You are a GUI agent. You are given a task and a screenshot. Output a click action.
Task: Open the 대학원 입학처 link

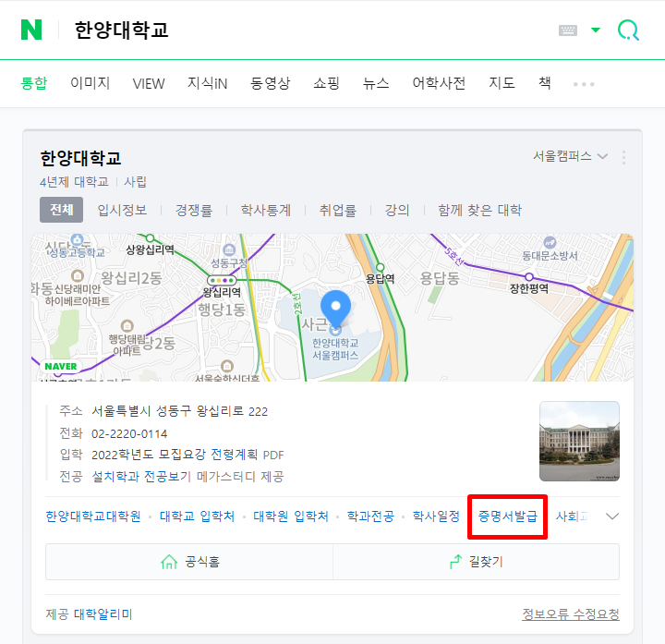pos(291,516)
